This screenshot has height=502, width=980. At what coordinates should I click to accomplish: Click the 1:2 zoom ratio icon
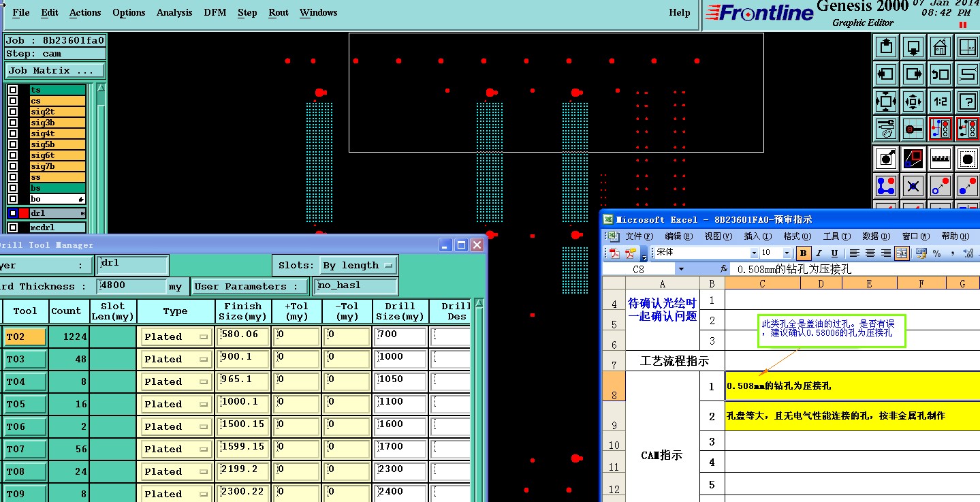pos(941,101)
